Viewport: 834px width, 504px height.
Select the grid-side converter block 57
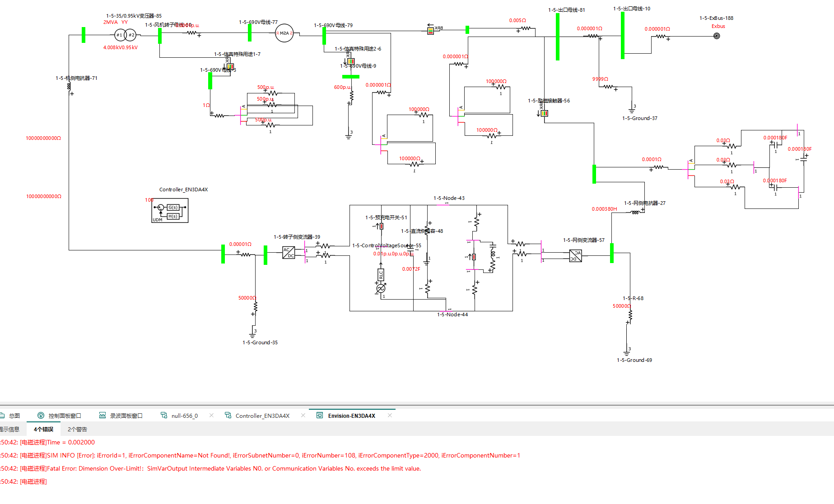[x=575, y=256]
